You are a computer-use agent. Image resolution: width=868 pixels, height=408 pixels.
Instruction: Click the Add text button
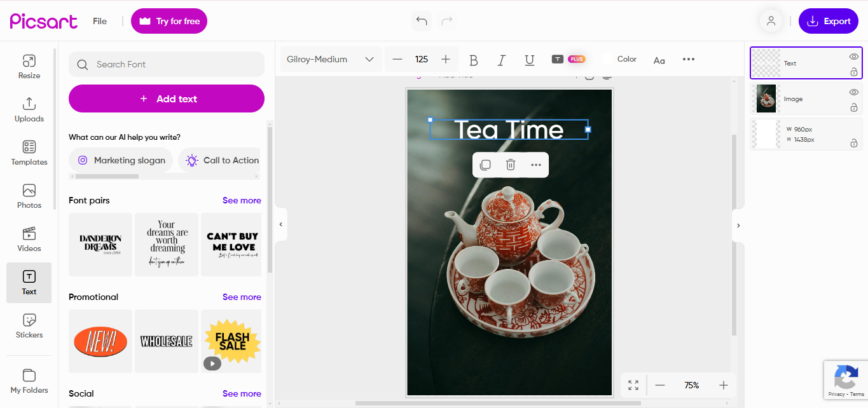(x=167, y=99)
